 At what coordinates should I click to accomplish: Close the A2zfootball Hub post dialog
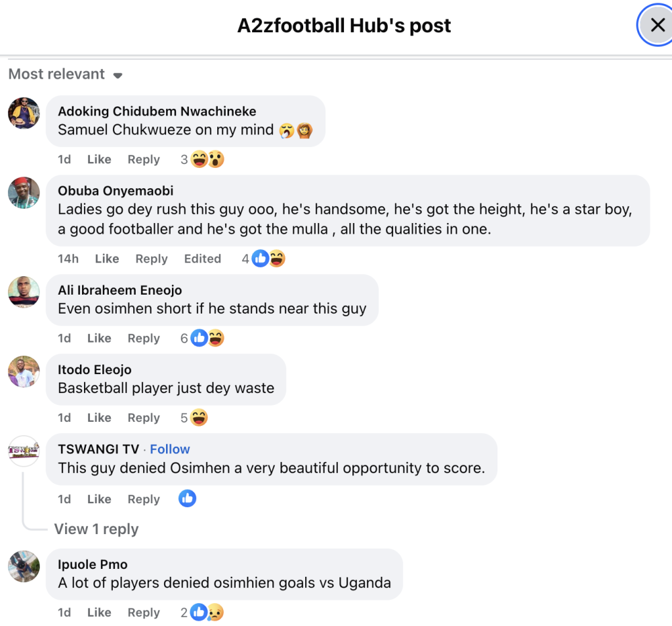tap(657, 26)
